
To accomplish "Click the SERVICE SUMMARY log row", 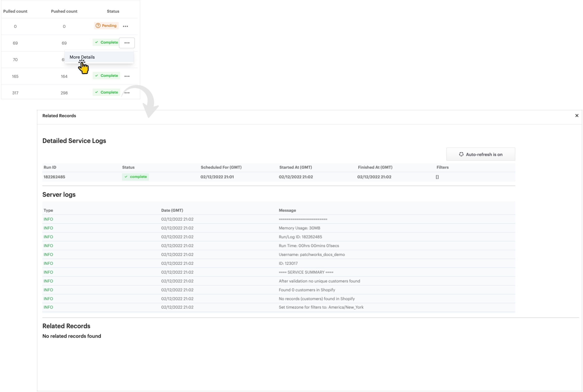I will point(306,272).
